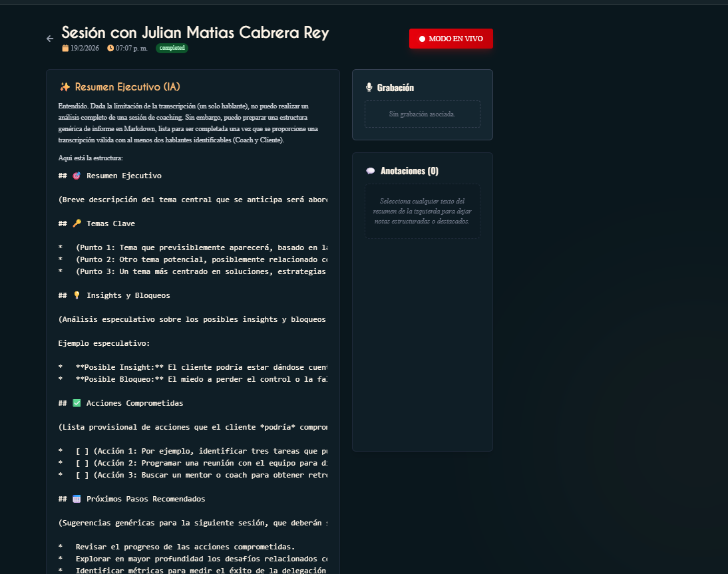Click the key emoji next to Temas Clave
728x574 pixels.
pyautogui.click(x=78, y=223)
